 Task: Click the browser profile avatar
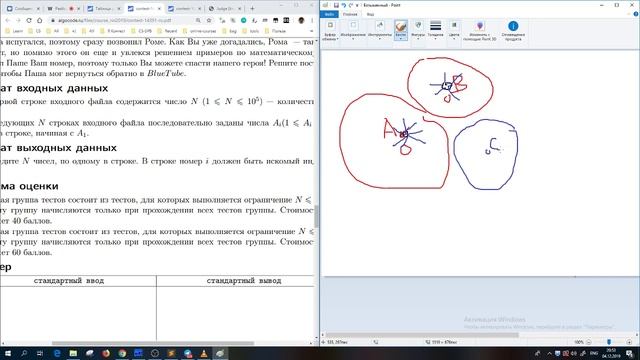pyautogui.click(x=301, y=20)
